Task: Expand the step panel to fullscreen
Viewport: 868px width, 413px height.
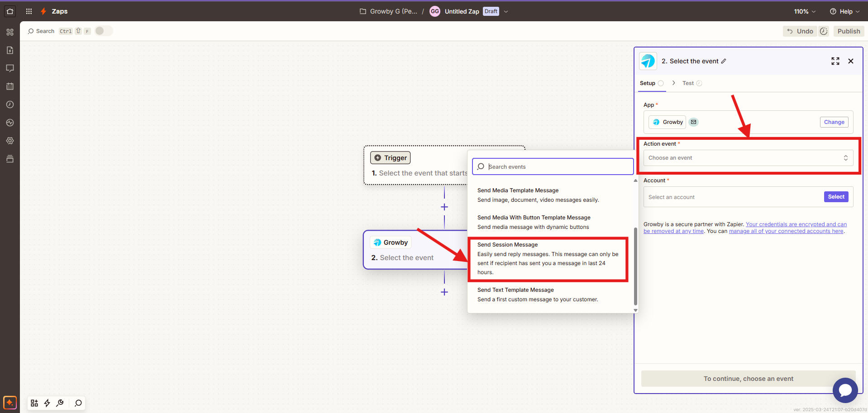Action: click(x=835, y=61)
